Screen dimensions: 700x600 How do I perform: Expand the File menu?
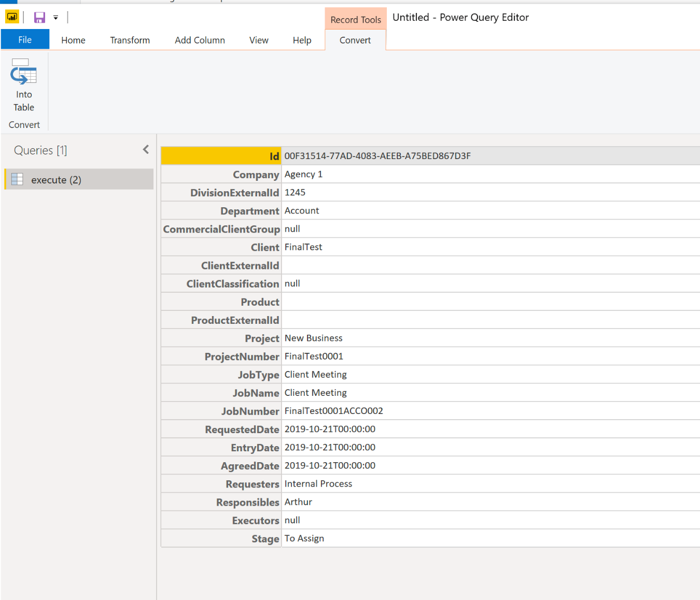coord(24,39)
